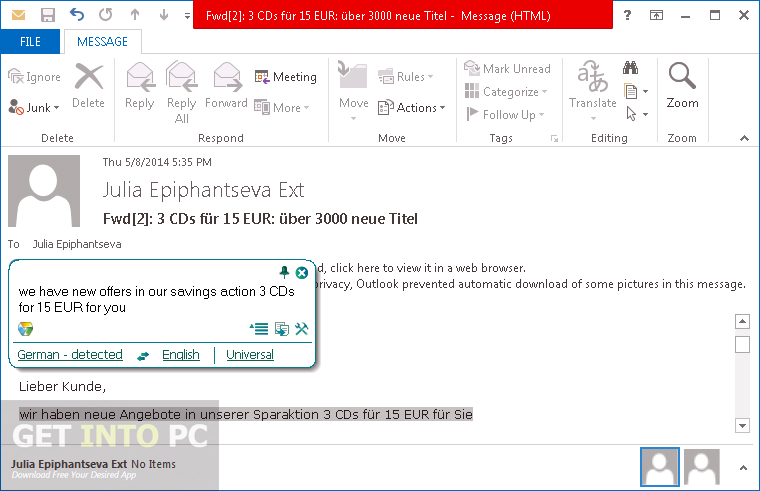Select the MESSAGE ribbon tab
The height and width of the screenshot is (491, 760).
[x=102, y=42]
